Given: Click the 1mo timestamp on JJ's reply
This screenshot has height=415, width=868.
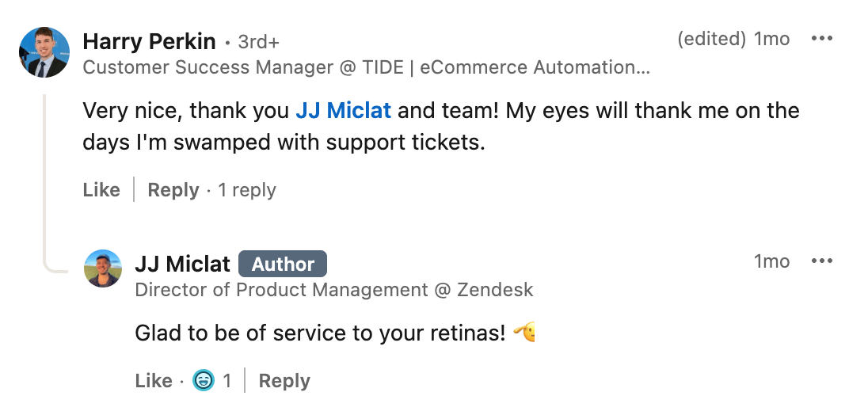Looking at the screenshot, I should click(x=771, y=261).
